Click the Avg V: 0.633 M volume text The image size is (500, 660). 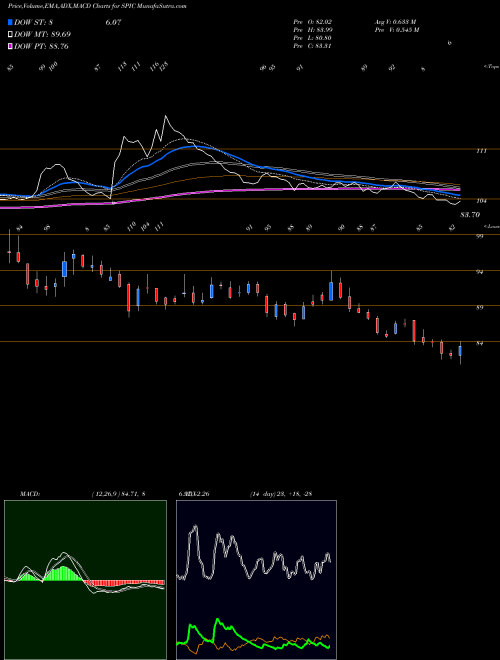(396, 22)
